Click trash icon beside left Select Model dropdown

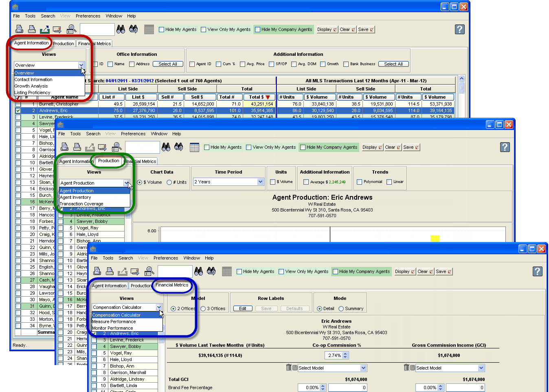(x=289, y=368)
